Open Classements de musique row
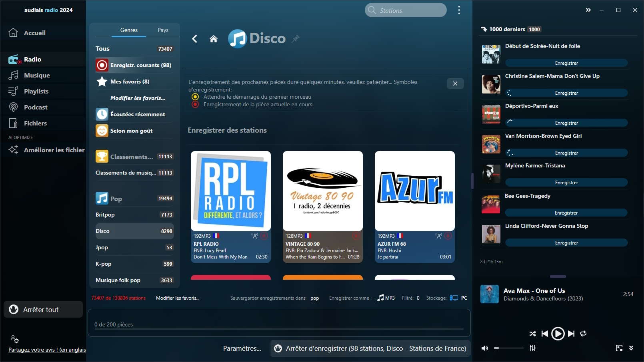644x362 pixels. 134,173
